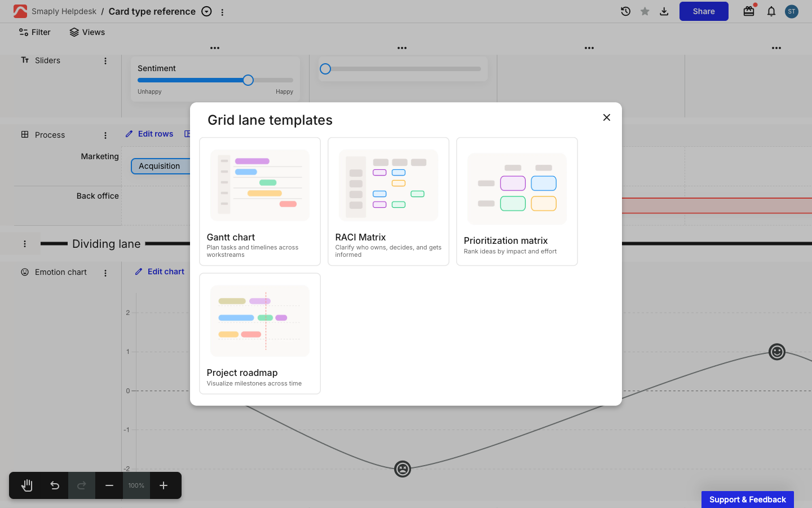Open Dividing lane options dots
812x508 pixels.
pyautogui.click(x=25, y=244)
